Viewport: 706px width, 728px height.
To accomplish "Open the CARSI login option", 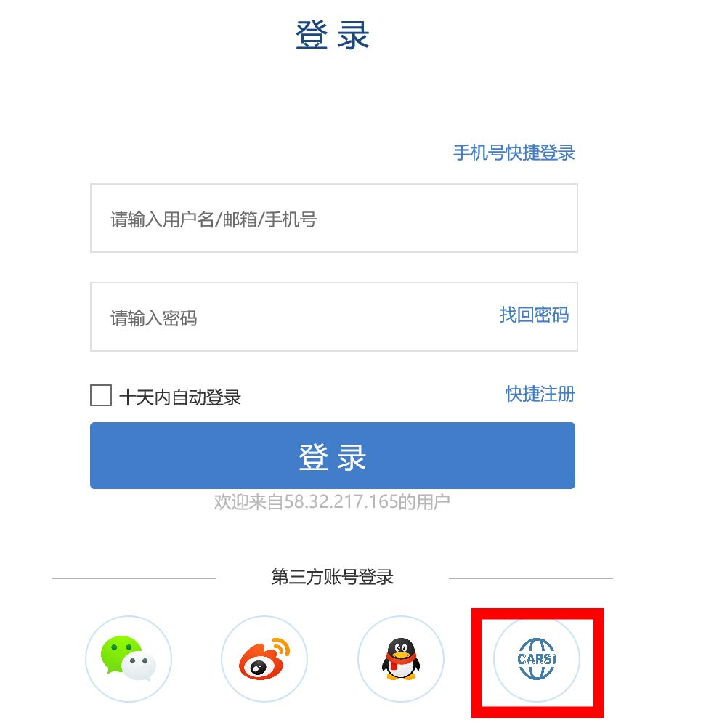I will click(x=537, y=658).
